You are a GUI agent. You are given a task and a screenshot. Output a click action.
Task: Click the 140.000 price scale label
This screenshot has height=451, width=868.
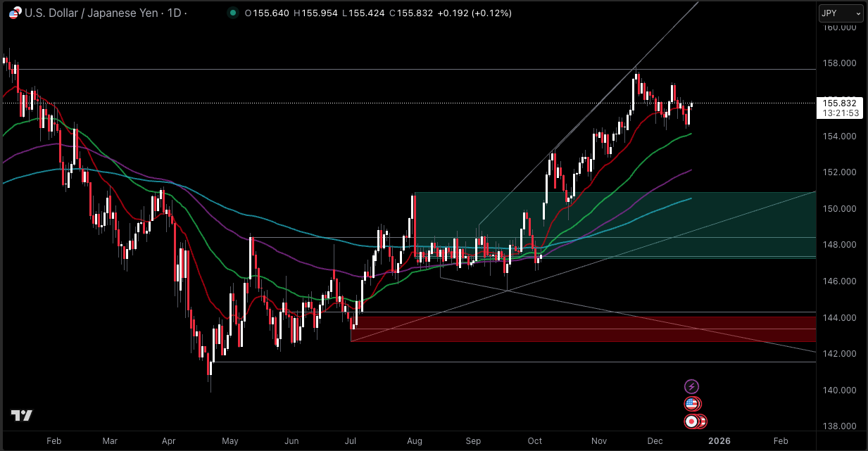click(838, 390)
